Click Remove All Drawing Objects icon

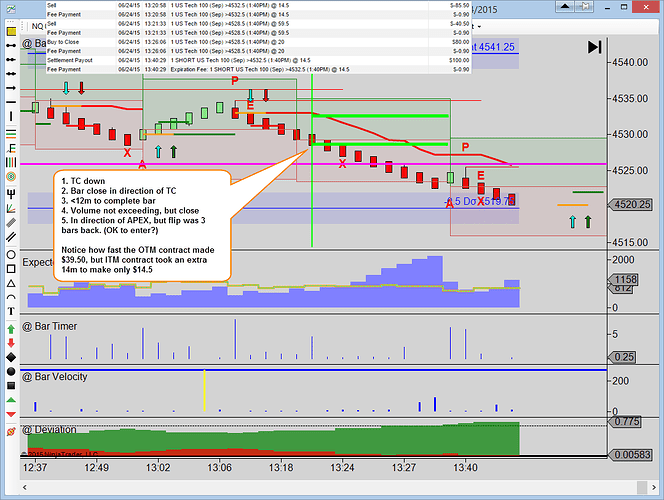(x=11, y=431)
